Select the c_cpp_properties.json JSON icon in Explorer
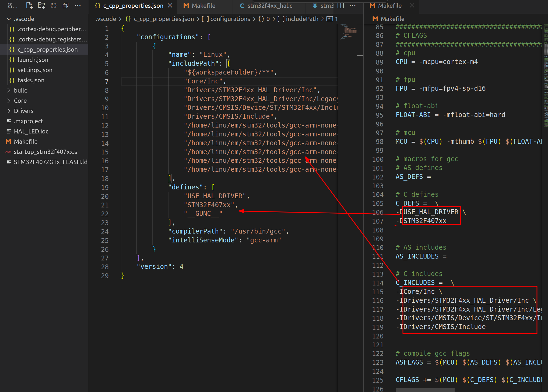 (12, 50)
